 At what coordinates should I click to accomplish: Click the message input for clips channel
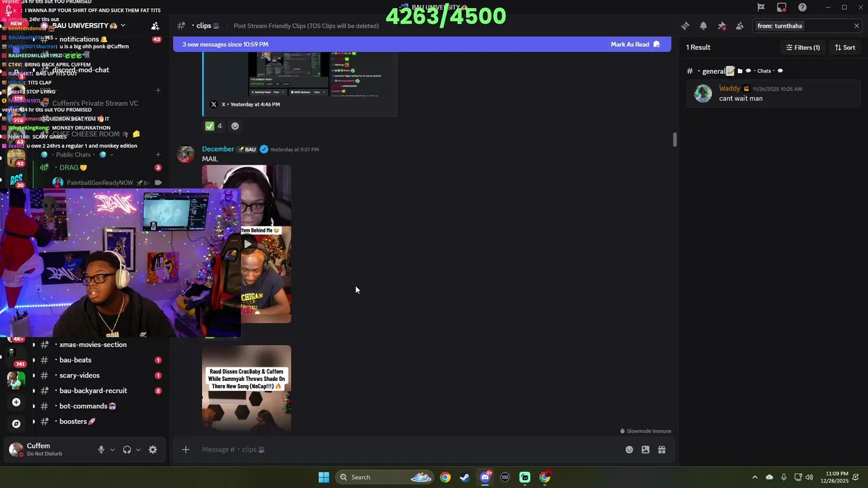[x=407, y=449]
